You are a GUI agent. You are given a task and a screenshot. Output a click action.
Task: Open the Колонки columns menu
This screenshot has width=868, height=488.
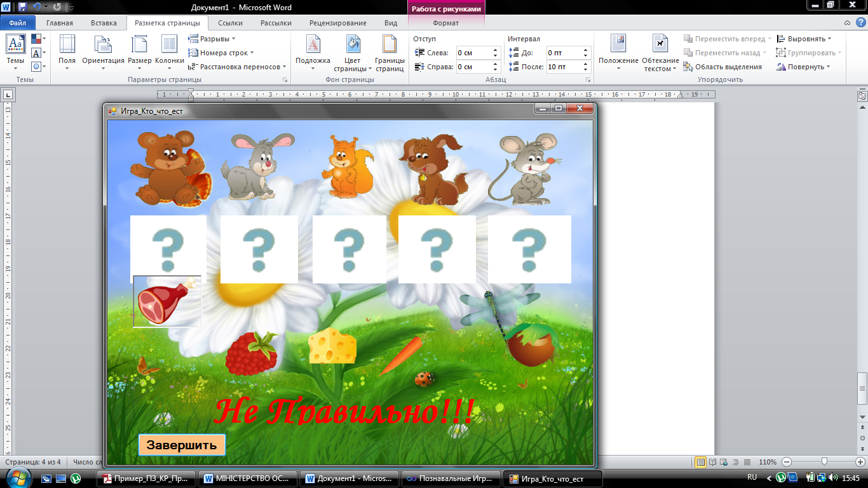[x=169, y=52]
